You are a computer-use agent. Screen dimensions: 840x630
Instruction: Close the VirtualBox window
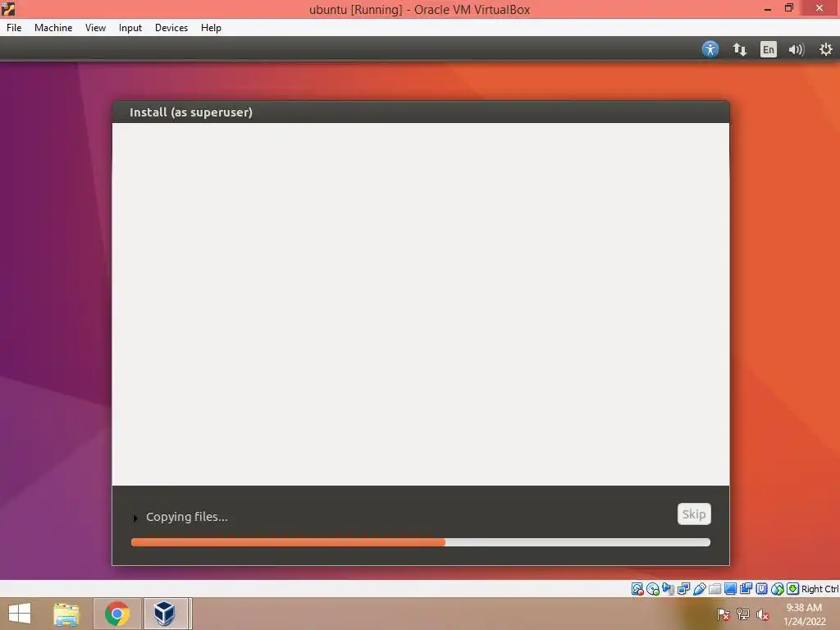[x=819, y=8]
